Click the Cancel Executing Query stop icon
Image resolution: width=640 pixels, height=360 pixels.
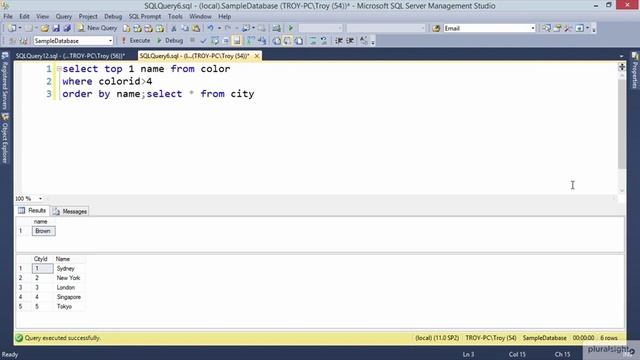(x=192, y=40)
